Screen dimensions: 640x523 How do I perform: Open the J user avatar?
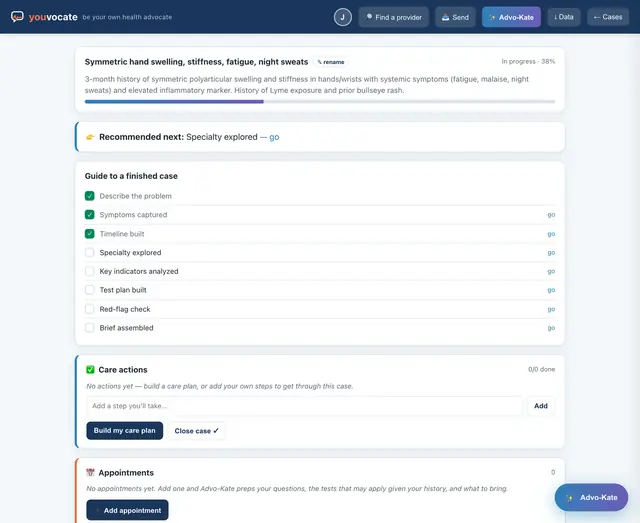[342, 17]
